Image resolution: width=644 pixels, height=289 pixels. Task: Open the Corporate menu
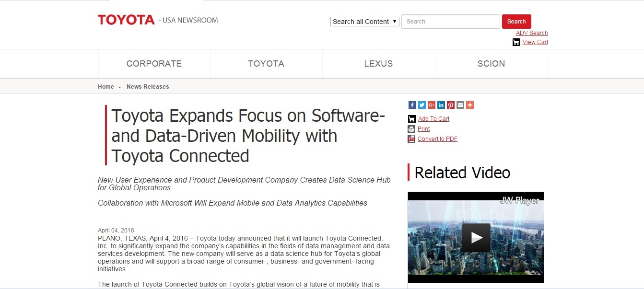[154, 64]
